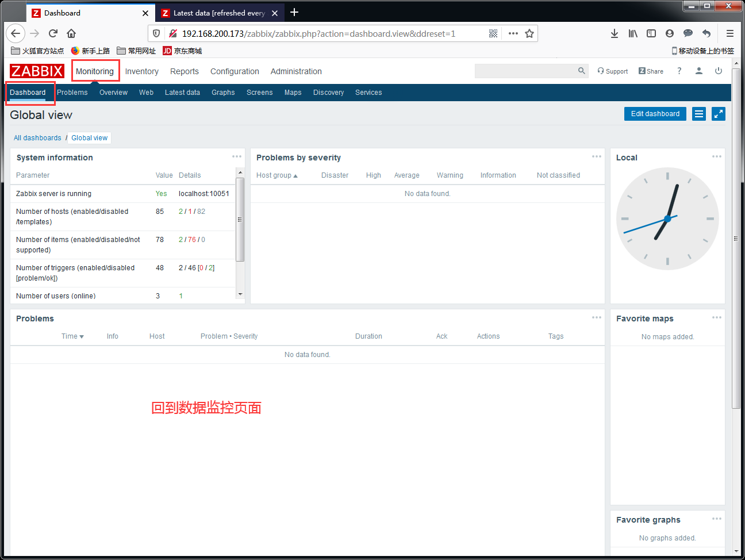Open the Firefox account icon
Viewport: 745px width, 560px height.
(670, 33)
